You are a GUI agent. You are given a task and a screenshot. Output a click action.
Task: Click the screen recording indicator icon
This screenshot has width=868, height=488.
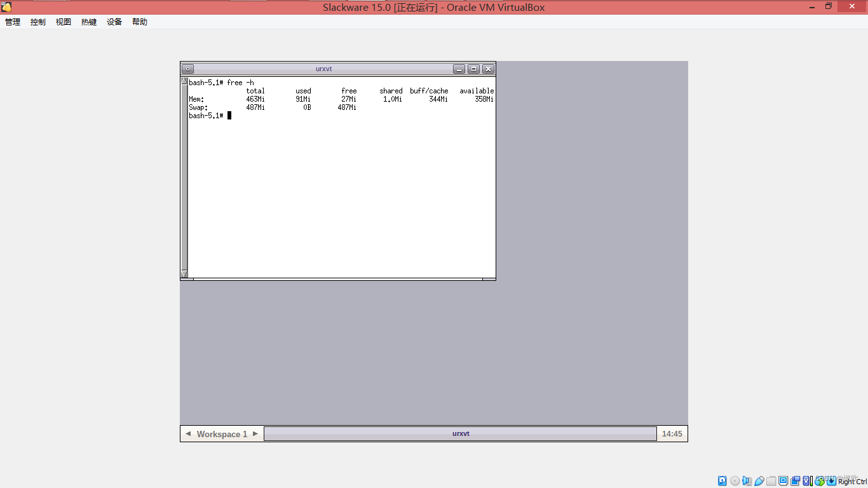click(x=796, y=481)
